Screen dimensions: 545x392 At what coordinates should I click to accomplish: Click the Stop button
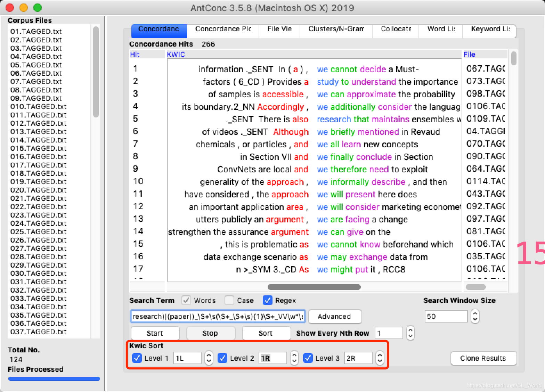[210, 333]
